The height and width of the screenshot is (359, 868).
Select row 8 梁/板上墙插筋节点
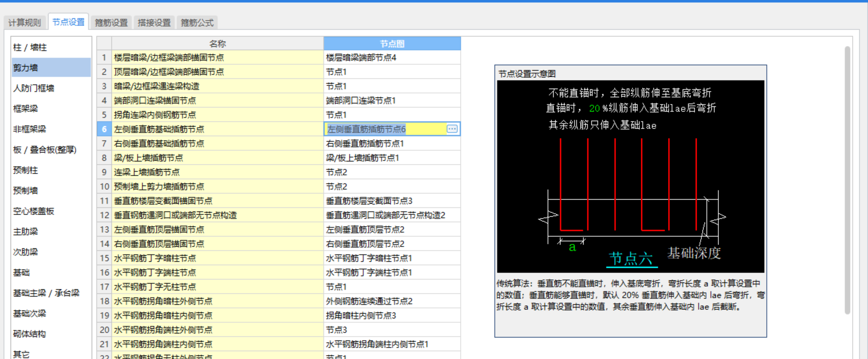[x=218, y=158]
